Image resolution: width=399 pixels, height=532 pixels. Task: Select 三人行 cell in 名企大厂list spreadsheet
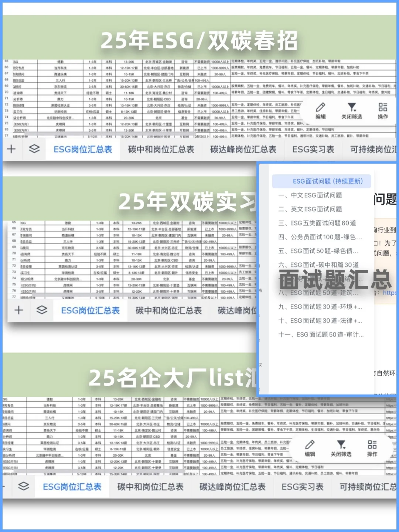pyautogui.click(x=50, y=418)
